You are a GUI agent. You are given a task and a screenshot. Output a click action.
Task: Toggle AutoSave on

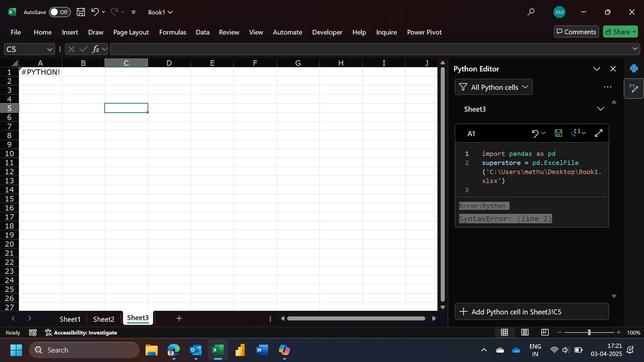pos(60,12)
